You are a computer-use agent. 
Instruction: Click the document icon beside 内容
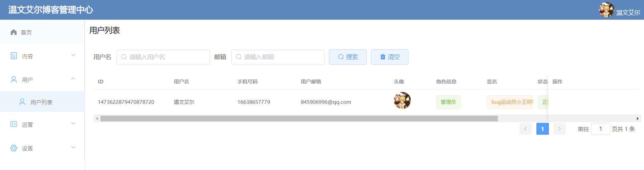(x=14, y=56)
